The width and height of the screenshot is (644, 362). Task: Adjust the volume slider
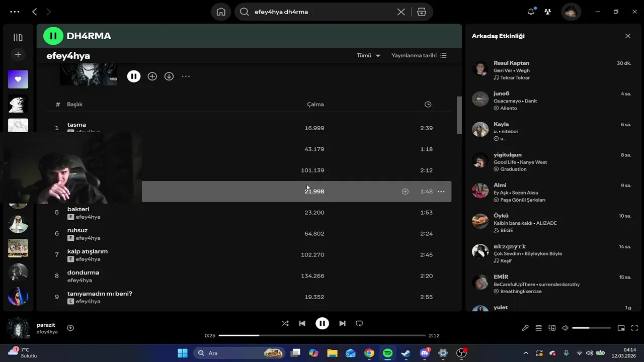click(x=591, y=328)
